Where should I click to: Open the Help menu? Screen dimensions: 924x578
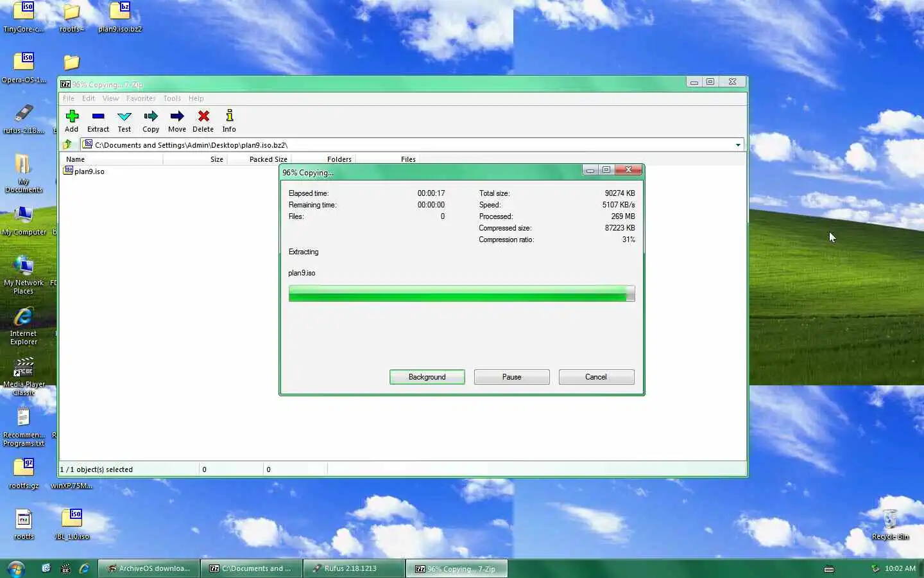[x=196, y=98]
